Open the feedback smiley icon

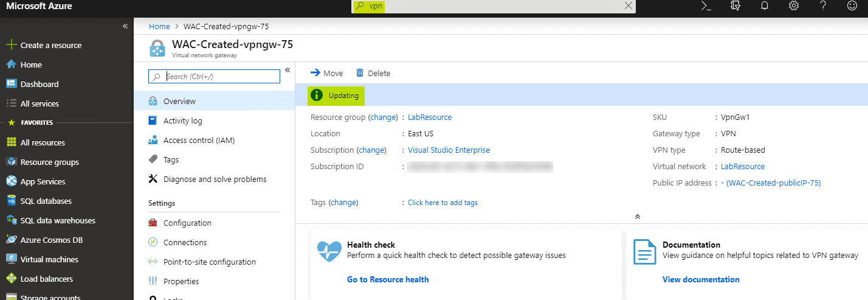852,6
